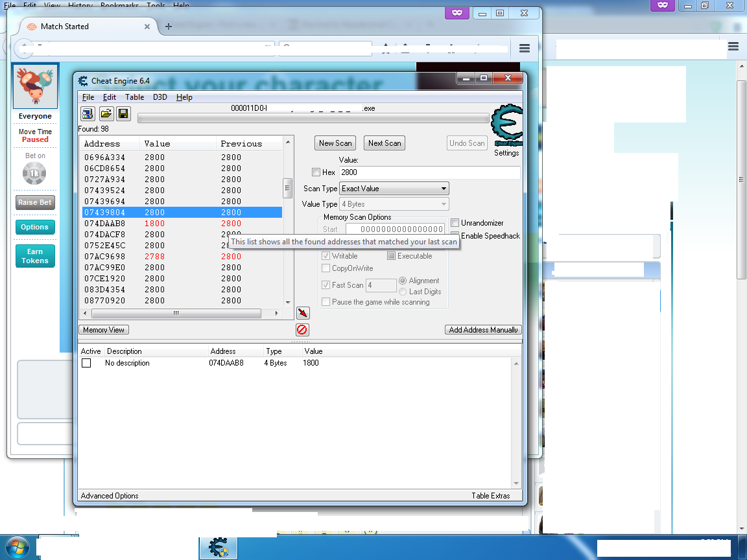Screen dimensions: 747x560
Task: Check the Active box for address 074DAAB8
Action: (x=86, y=364)
